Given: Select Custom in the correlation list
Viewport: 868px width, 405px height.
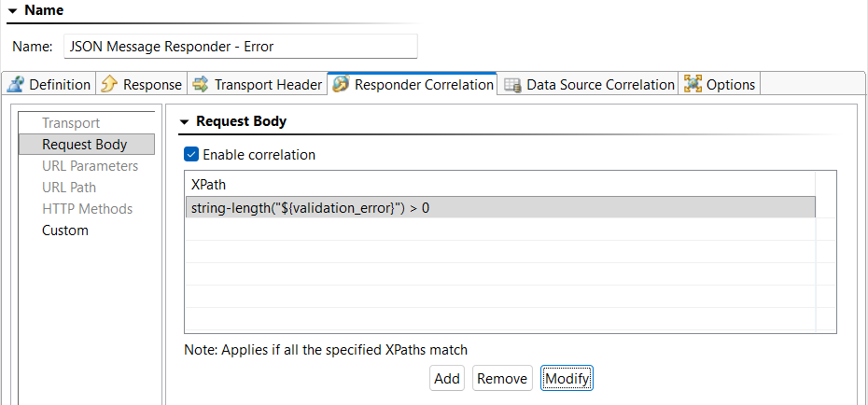Looking at the screenshot, I should tap(65, 230).
